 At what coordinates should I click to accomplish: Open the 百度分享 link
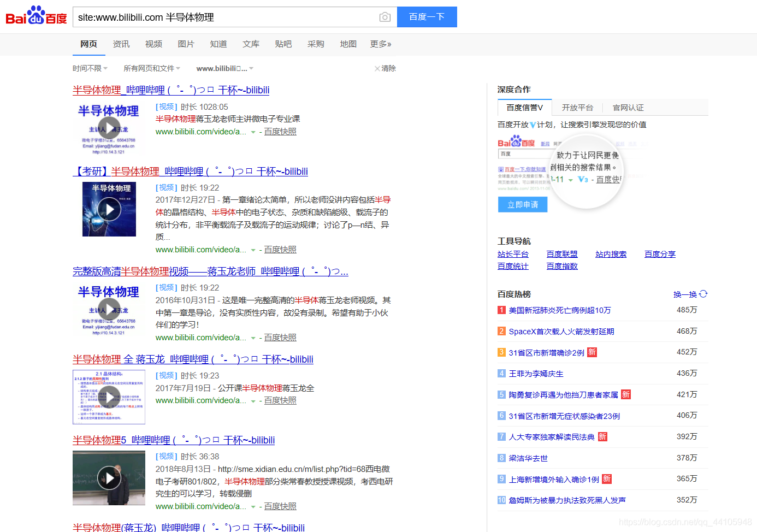pos(660,254)
